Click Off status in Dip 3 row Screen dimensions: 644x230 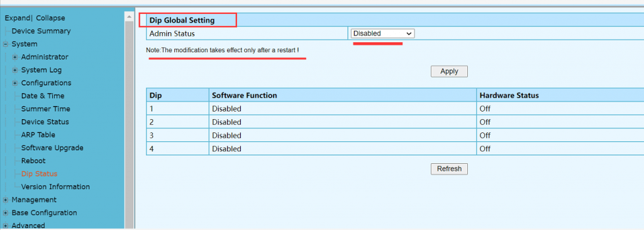click(485, 135)
